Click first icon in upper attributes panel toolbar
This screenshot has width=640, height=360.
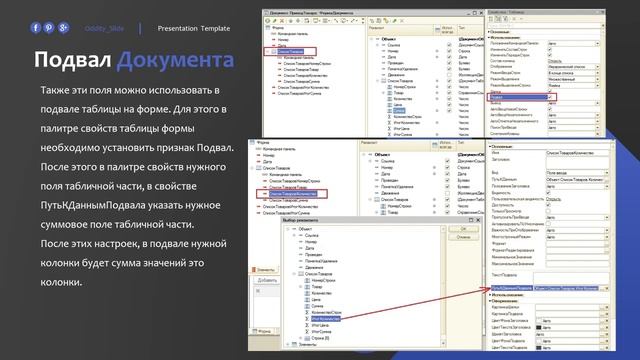point(372,20)
